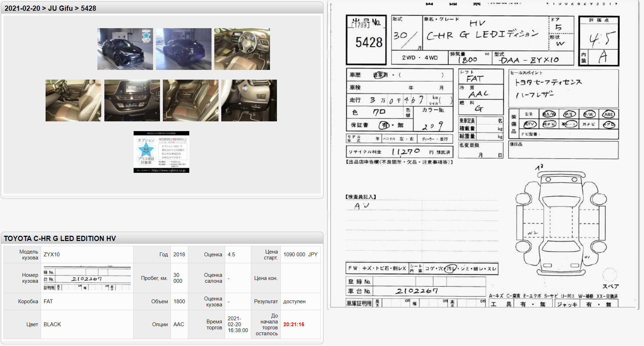
Task: Click the Цена кон. label
Action: (x=266, y=278)
